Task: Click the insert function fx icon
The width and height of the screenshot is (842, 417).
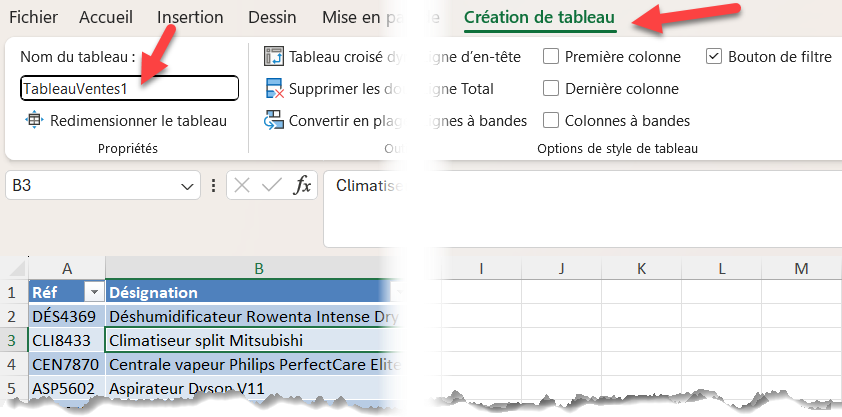Action: (301, 186)
